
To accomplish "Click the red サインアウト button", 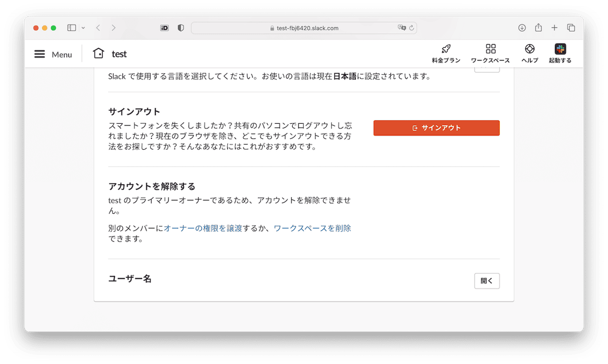I will coord(436,128).
